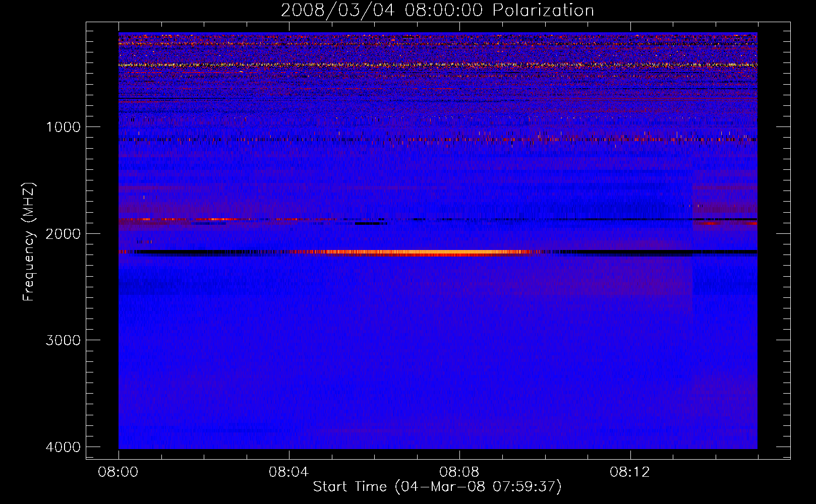Viewport: 816px width, 504px height.
Task: Click the 3000 frequency tick label
Action: click(x=63, y=340)
